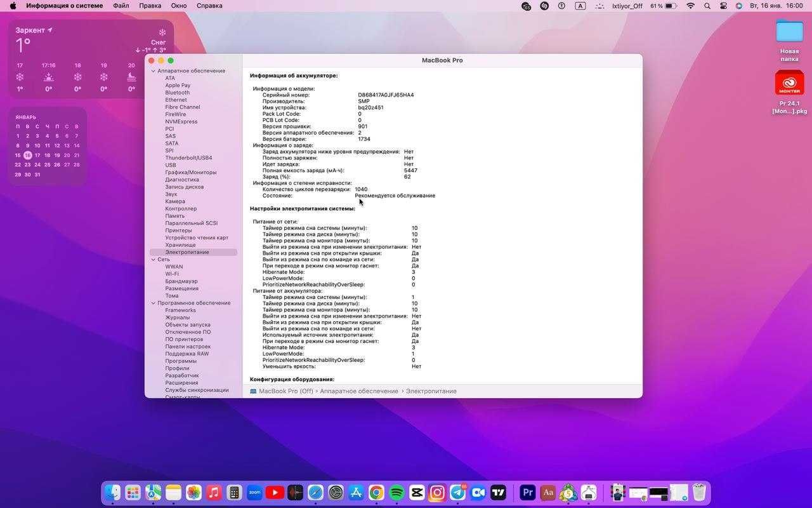The height and width of the screenshot is (508, 812).
Task: Open the Wi-Fi status menu
Action: [690, 6]
